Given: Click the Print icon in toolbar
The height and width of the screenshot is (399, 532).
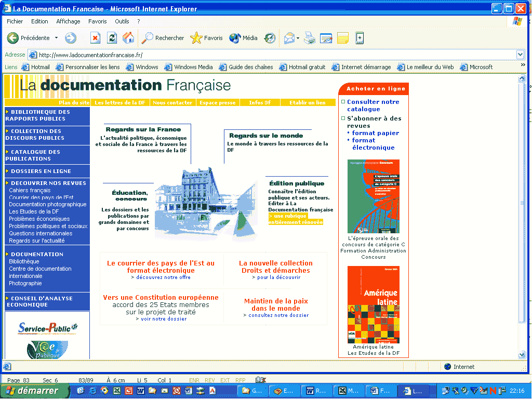Looking at the screenshot, I should (x=310, y=38).
